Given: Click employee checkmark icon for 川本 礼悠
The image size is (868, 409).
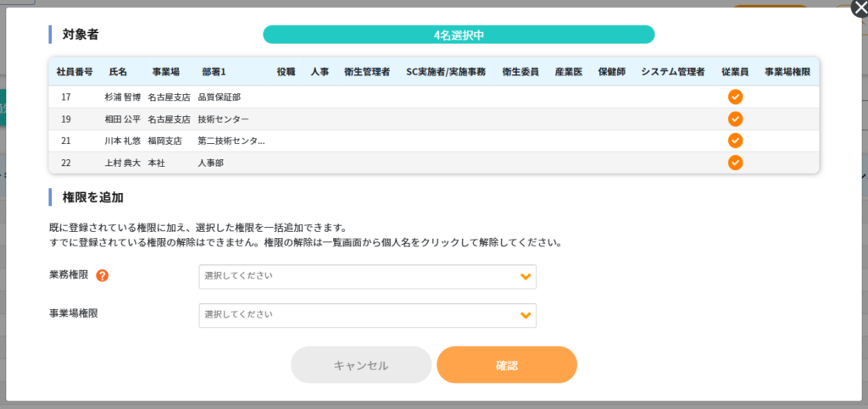Looking at the screenshot, I should tap(735, 141).
